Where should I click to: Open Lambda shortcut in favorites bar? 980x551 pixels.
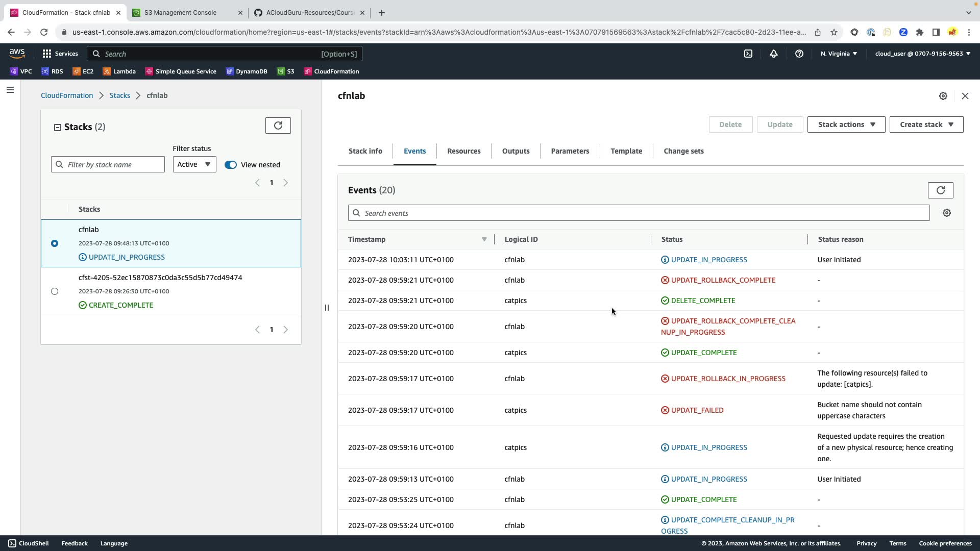[x=119, y=71]
